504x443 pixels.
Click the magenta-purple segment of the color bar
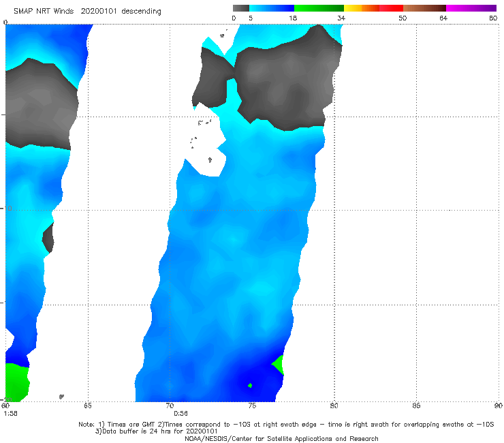[471, 8]
